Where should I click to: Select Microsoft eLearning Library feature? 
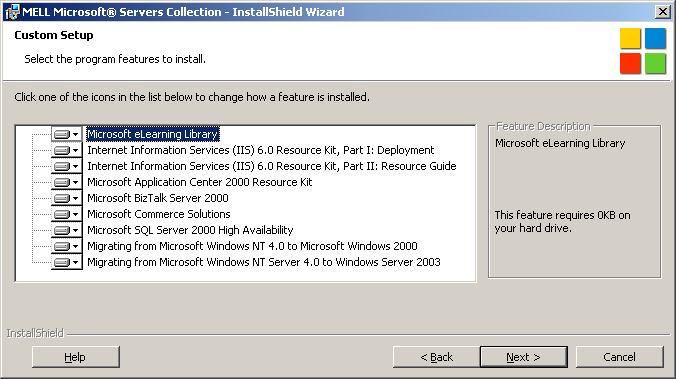[153, 134]
